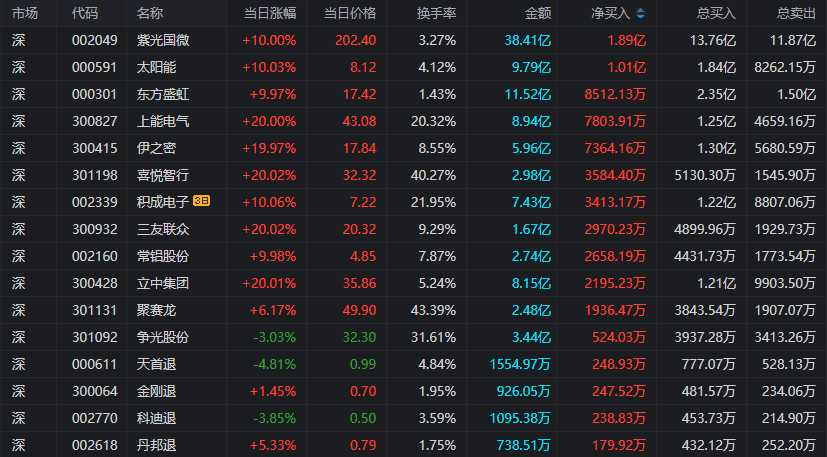Click 紫光国微 price 202.40
The height and width of the screenshot is (457, 827).
coord(355,40)
